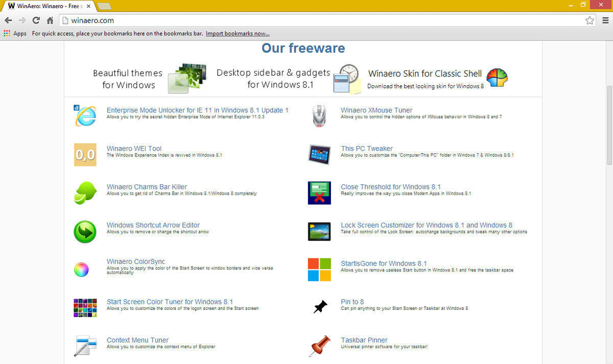Click Beautiful themes for Windows text

pos(128,79)
